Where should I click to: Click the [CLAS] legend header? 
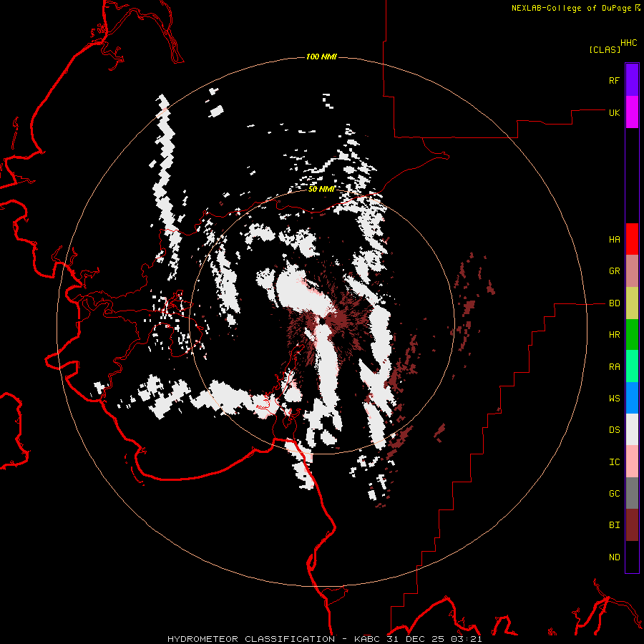pyautogui.click(x=605, y=49)
